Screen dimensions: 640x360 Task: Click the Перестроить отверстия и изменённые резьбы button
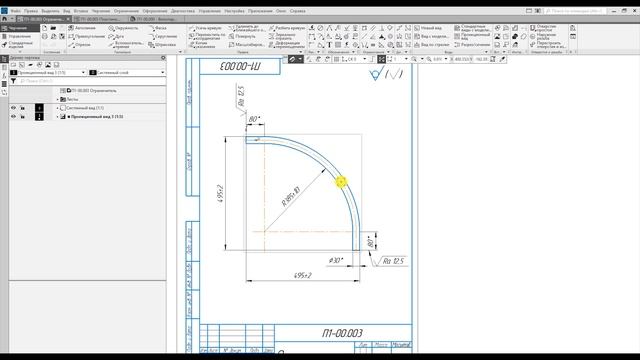(549, 44)
